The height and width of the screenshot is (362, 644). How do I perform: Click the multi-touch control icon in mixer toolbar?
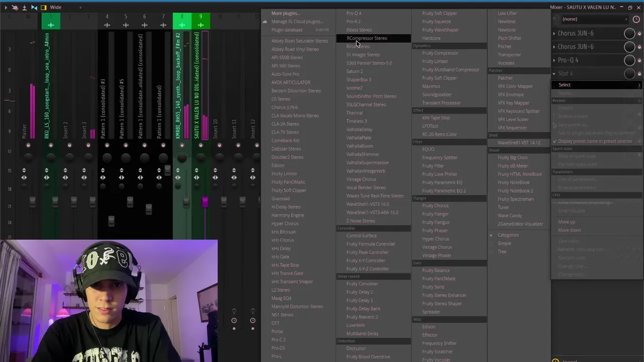(15, 8)
